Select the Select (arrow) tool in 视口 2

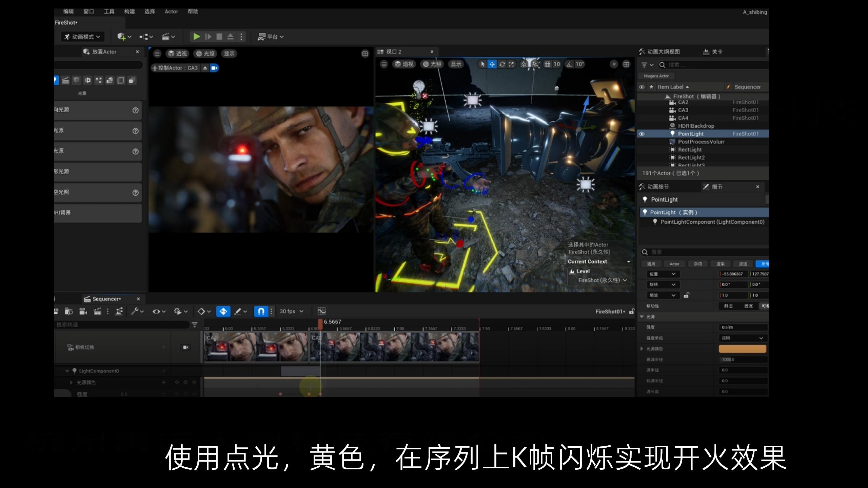[482, 64]
